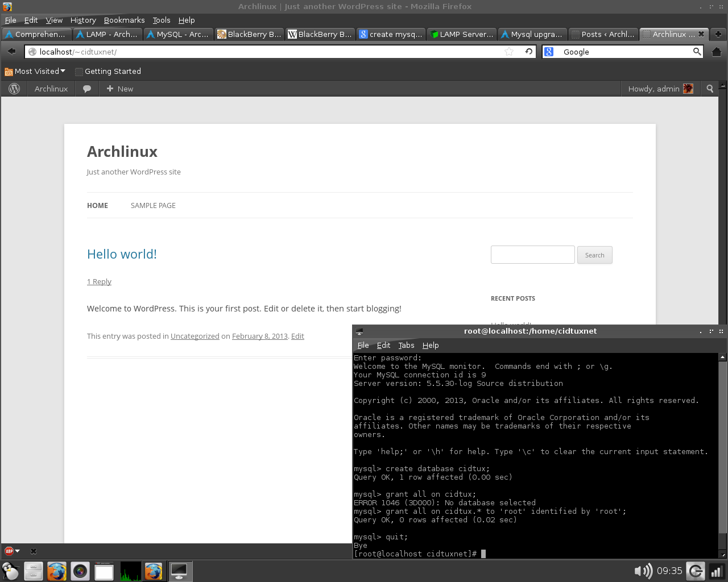The height and width of the screenshot is (582, 728).
Task: Click the WordPress Search button
Action: [x=595, y=255]
